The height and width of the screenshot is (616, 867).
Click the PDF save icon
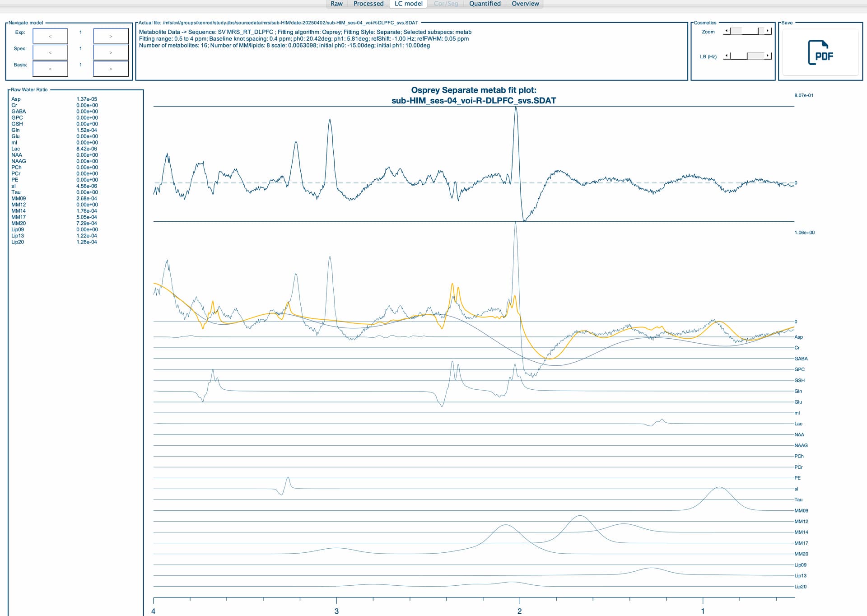point(820,52)
